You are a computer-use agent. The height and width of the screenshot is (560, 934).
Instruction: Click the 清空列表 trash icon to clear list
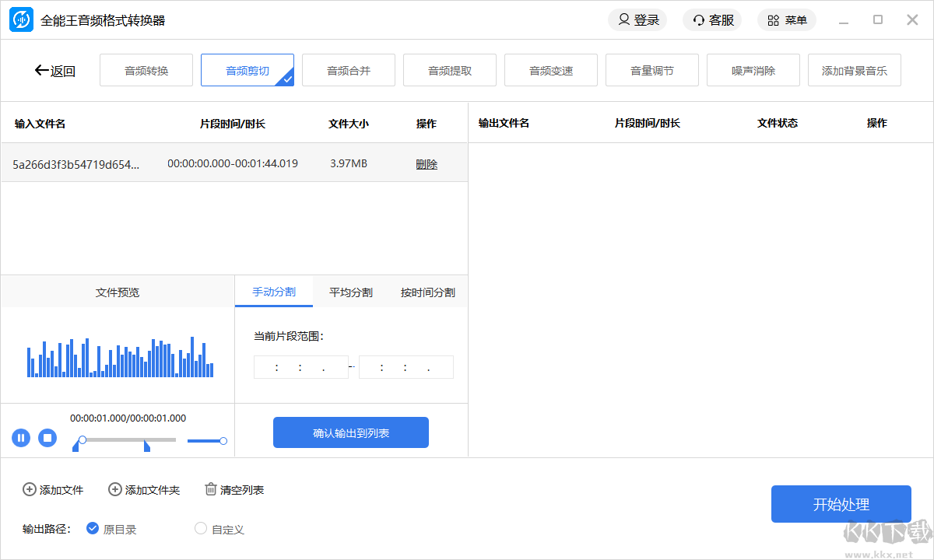tap(210, 489)
